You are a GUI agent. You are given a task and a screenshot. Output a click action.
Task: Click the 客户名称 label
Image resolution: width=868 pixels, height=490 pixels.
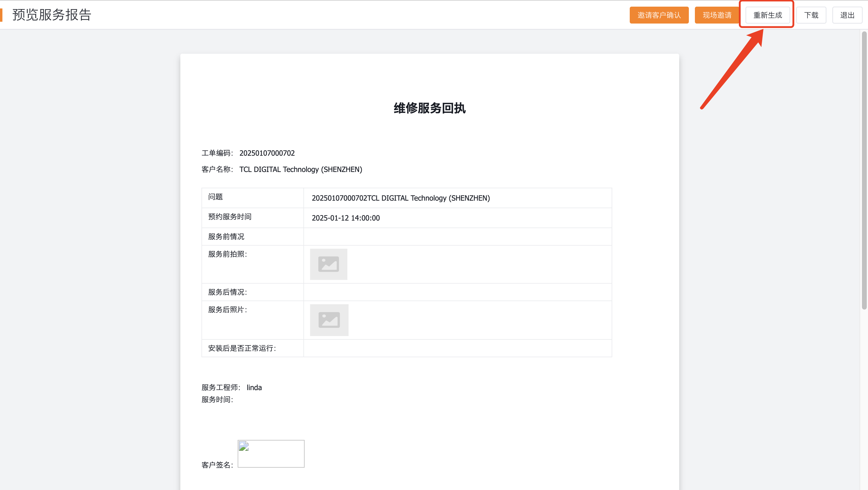[x=217, y=170]
